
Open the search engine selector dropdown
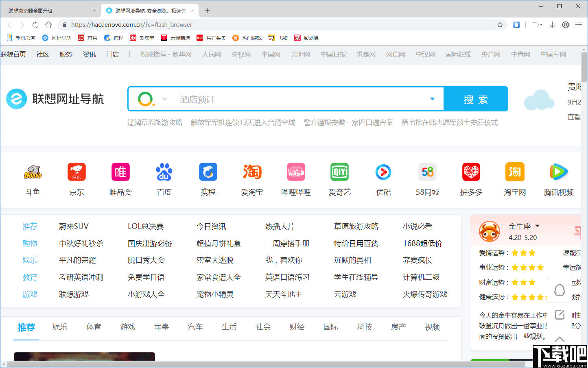coord(164,98)
